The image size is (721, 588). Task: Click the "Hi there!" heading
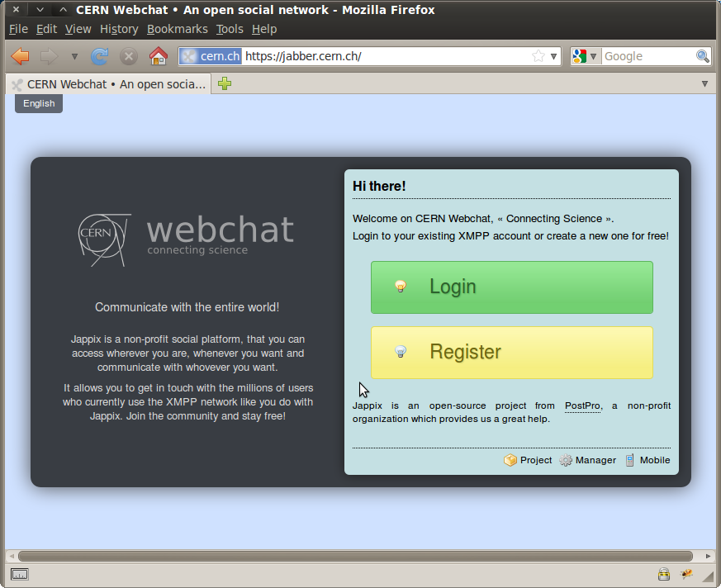379,186
